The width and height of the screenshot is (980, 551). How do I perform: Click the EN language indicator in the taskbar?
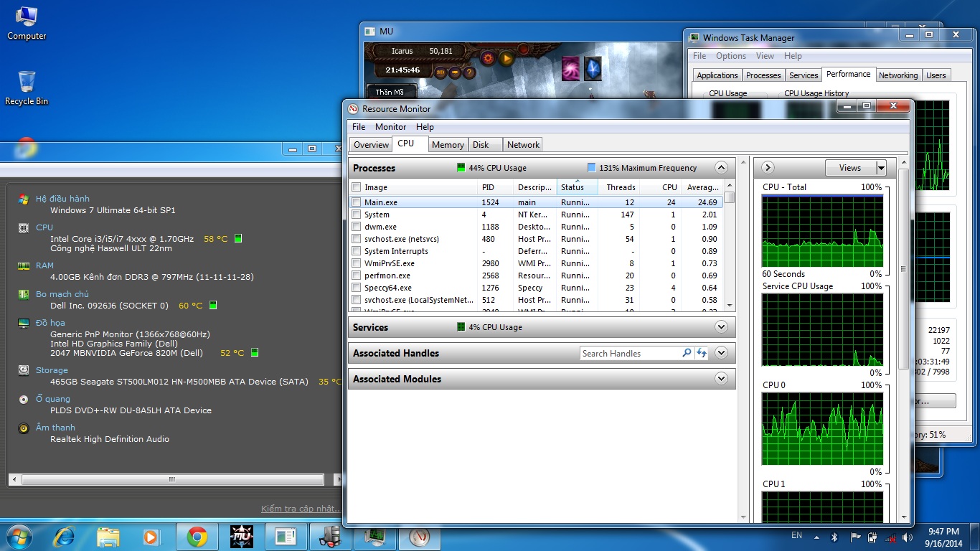796,535
